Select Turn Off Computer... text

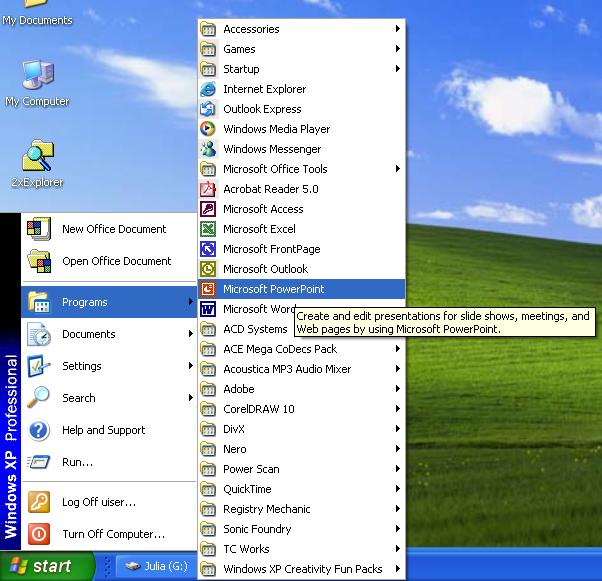[114, 534]
